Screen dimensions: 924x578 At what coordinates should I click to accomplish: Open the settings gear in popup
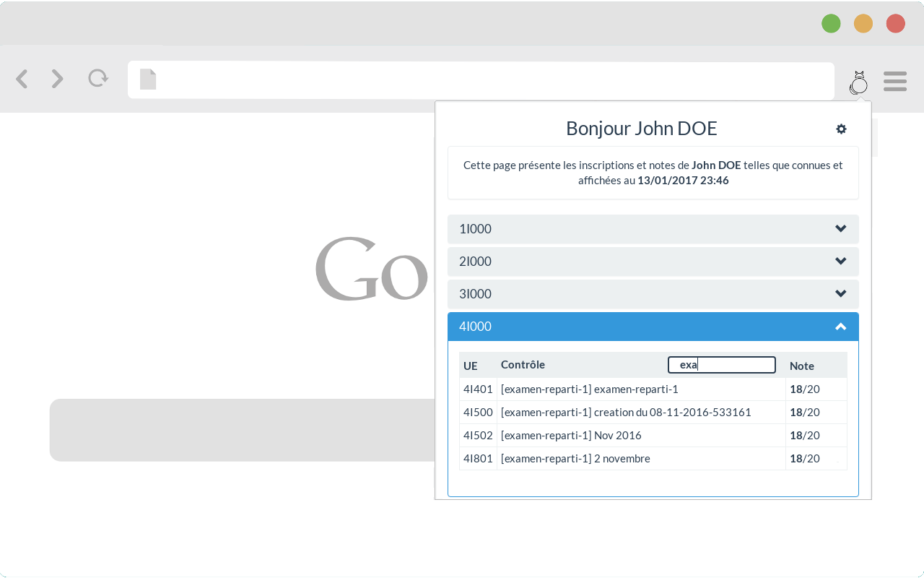coord(841,129)
